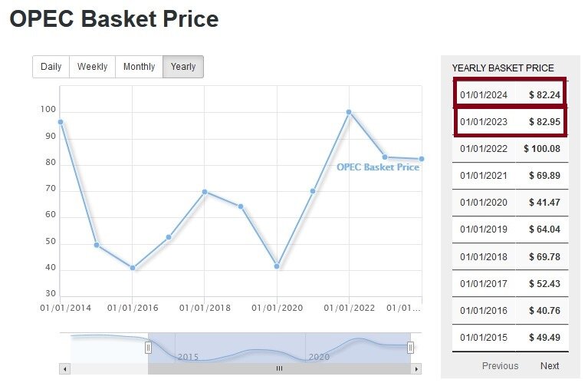Click the 2018 data point on chart

[205, 192]
